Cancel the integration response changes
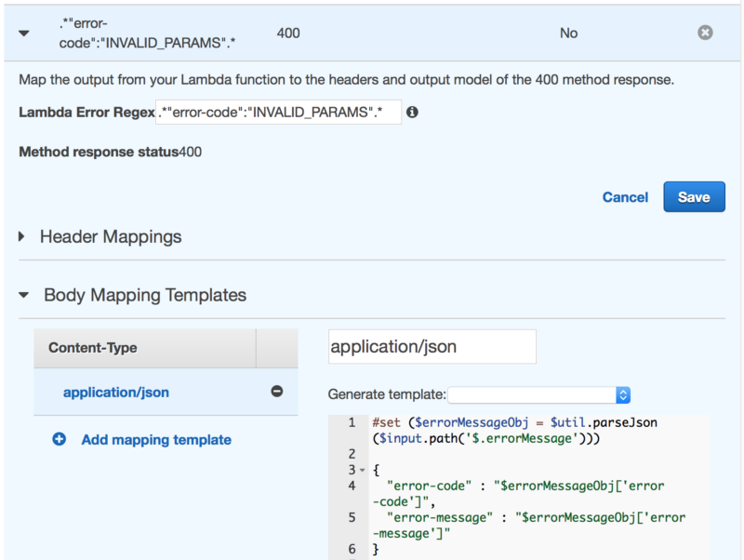 [625, 197]
